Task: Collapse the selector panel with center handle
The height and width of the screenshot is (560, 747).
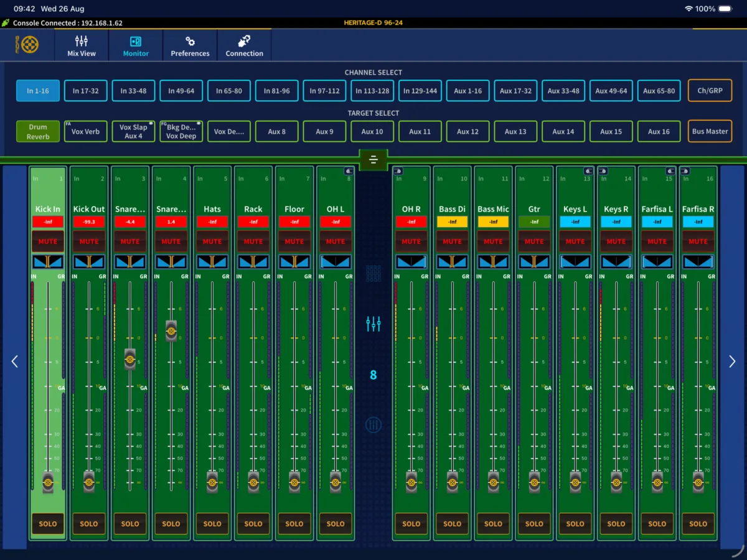Action: click(374, 160)
